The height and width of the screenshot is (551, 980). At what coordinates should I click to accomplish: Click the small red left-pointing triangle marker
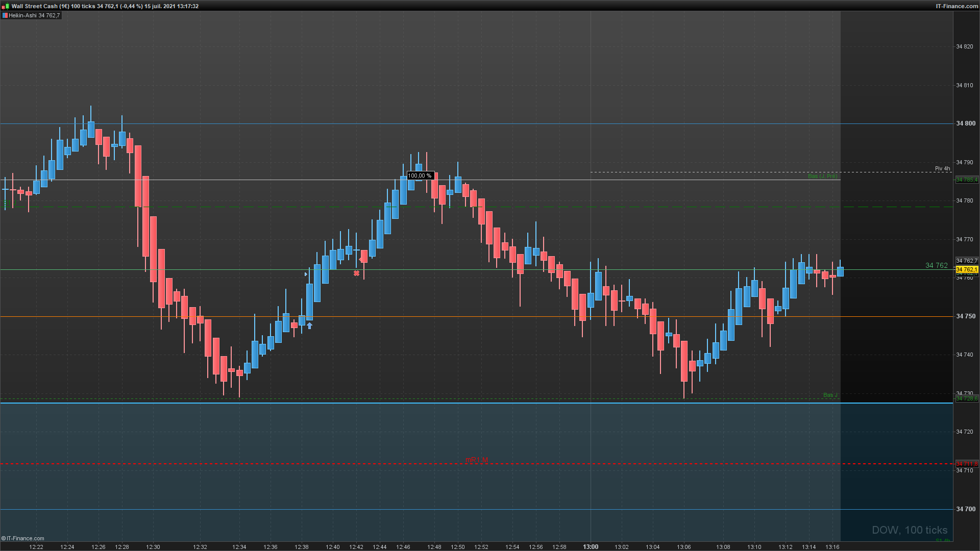click(360, 260)
